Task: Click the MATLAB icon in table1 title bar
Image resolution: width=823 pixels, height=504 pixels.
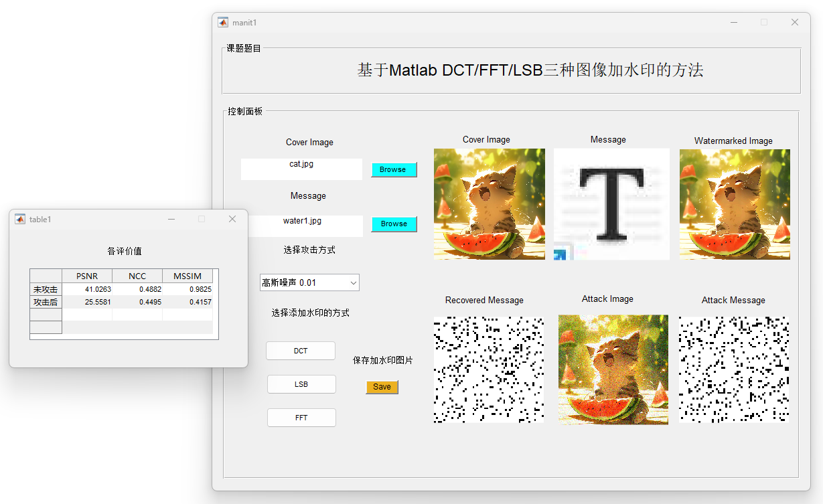Action: [20, 219]
